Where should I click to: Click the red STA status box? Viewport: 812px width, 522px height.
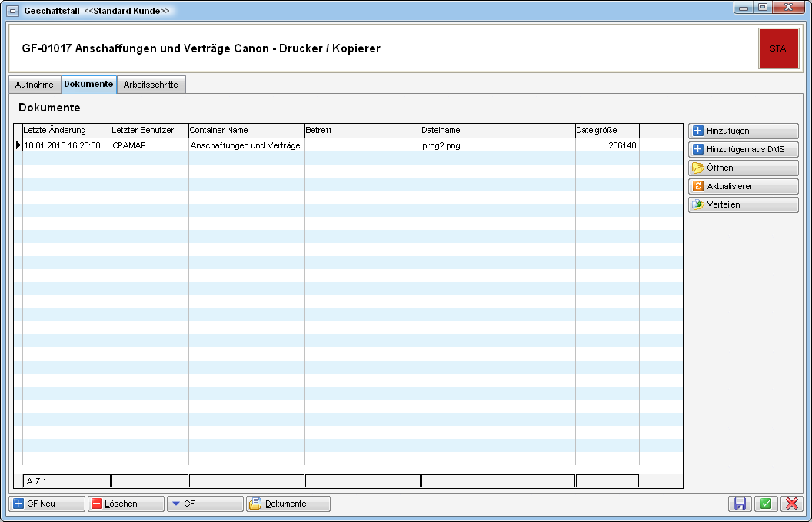coord(777,48)
